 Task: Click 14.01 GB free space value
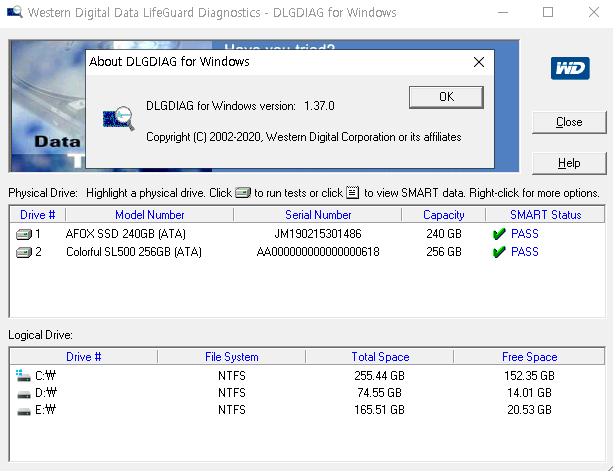(529, 392)
